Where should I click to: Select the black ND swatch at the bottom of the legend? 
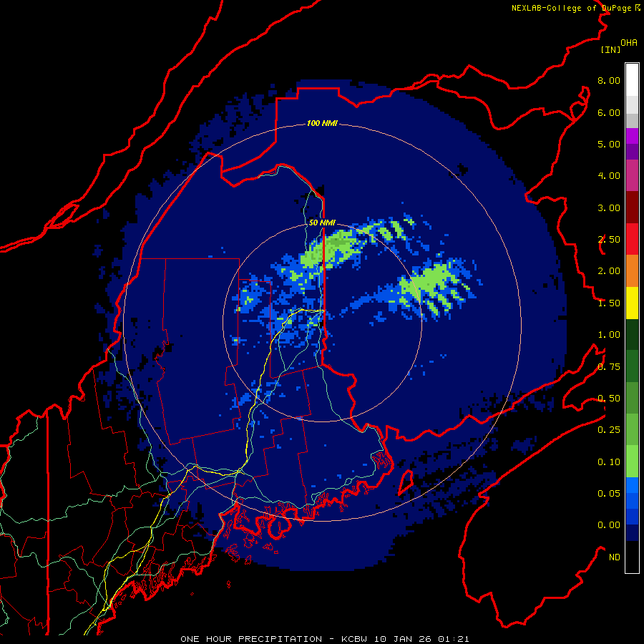tap(632, 557)
